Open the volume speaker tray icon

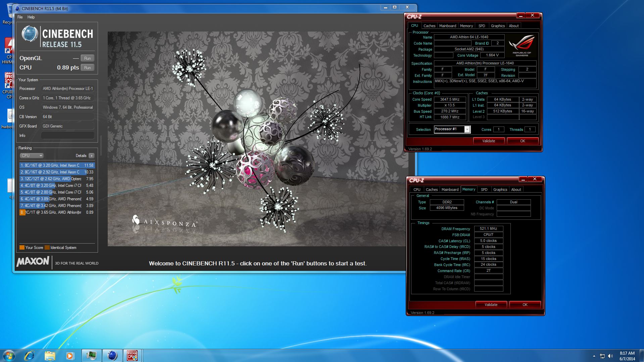coord(610,356)
